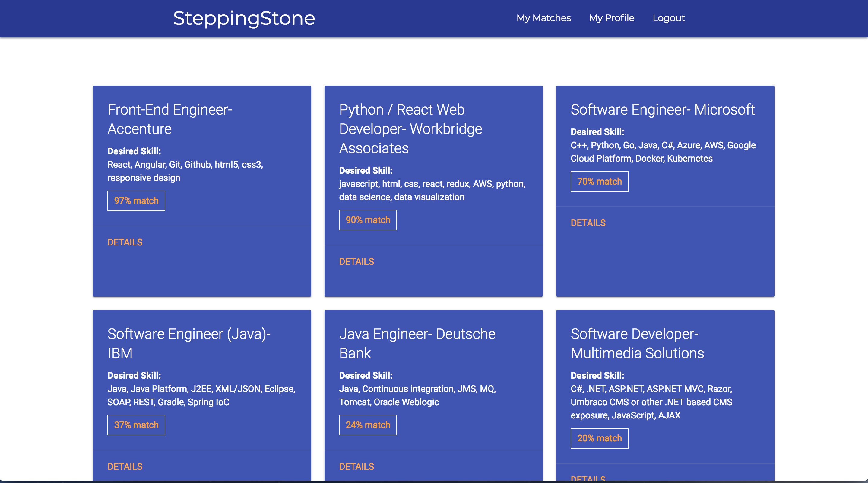
Task: Select the Java Engineer- Deutsche Bank title
Action: pyautogui.click(x=417, y=343)
